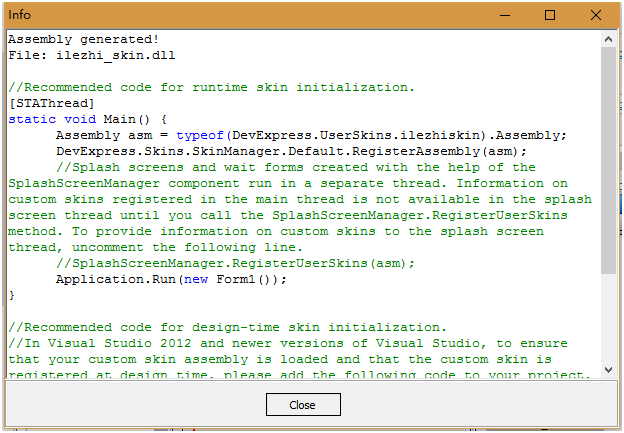Click the "thread, uncomment the following line." text
The width and height of the screenshot is (624, 433).
pos(155,248)
